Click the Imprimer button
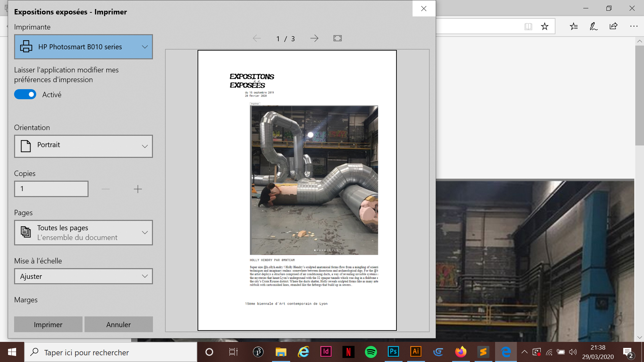Viewport: 644px width, 362px height. point(48,324)
